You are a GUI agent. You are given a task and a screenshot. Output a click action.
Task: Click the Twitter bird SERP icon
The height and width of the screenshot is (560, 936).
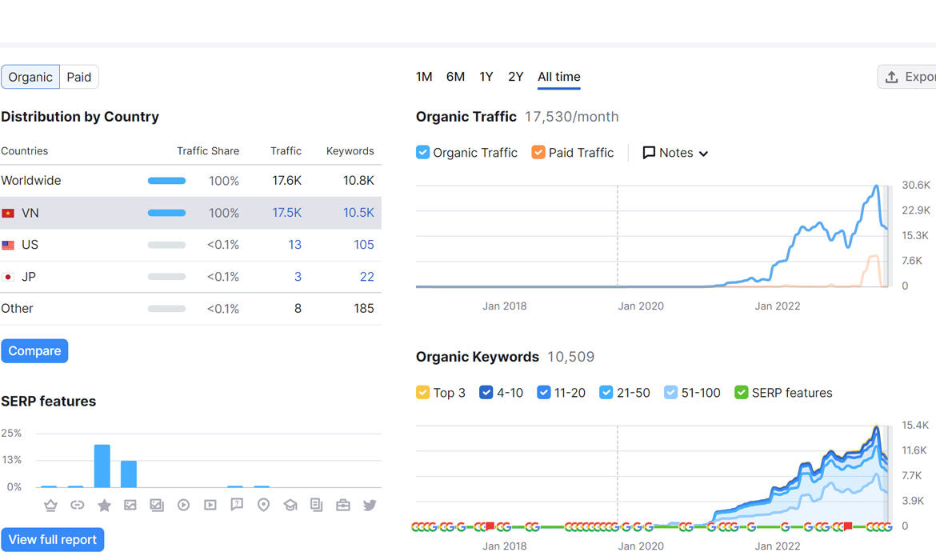[x=370, y=505]
